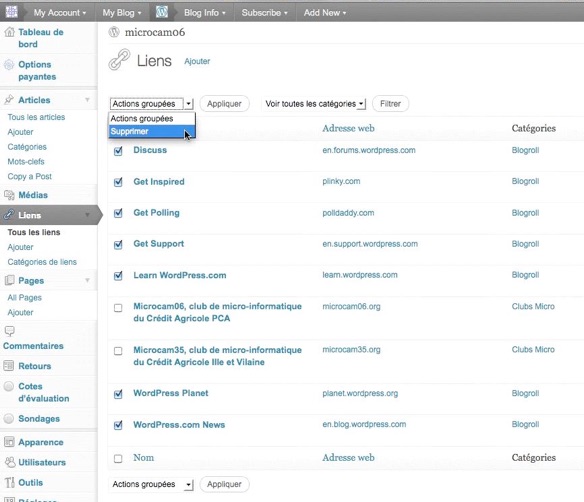Click the en.forums.wordpress.com address

(369, 150)
